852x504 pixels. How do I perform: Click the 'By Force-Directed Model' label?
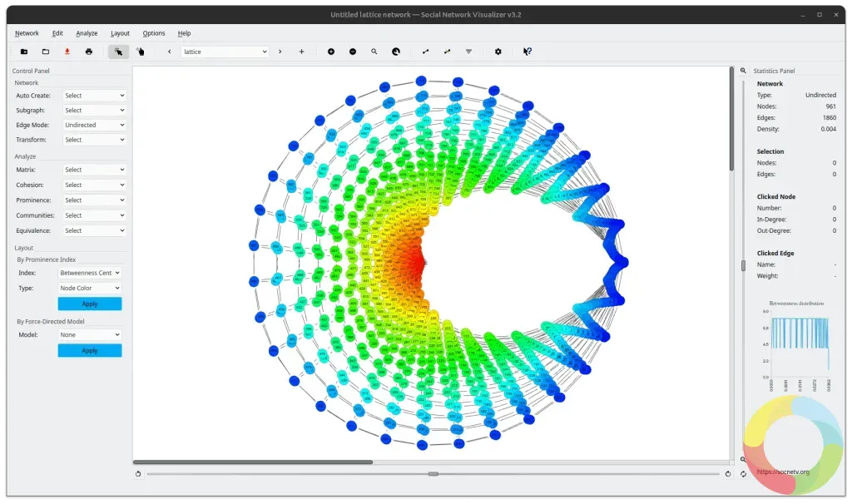(x=51, y=322)
